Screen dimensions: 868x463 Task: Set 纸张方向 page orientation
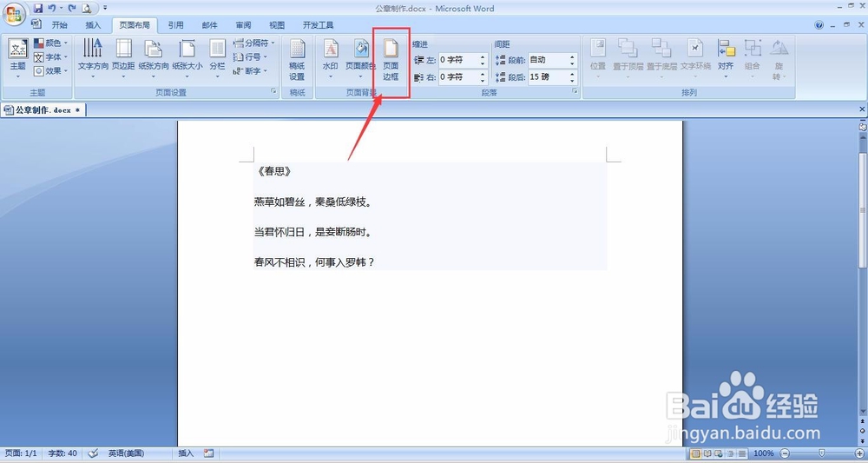click(154, 59)
